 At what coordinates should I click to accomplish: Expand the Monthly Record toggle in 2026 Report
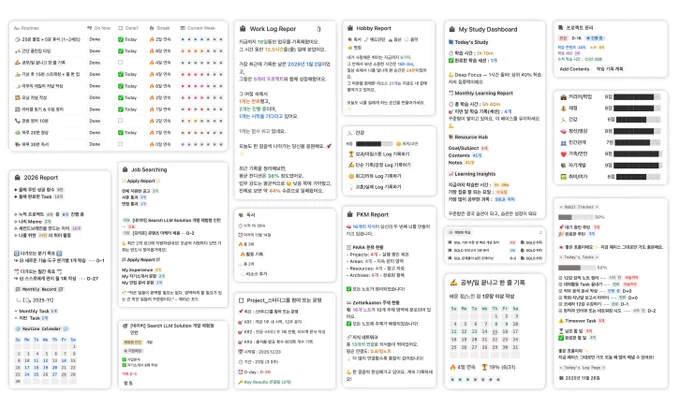click(39, 289)
